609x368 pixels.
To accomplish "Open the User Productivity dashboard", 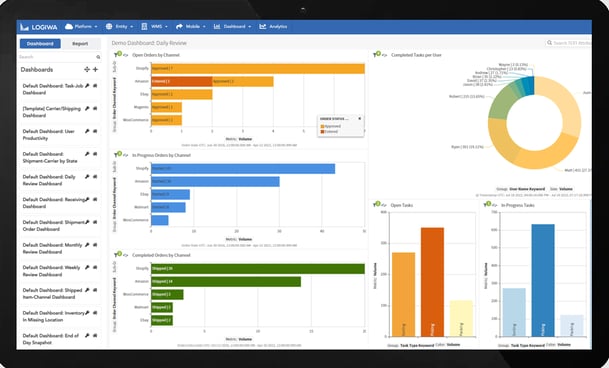I will tap(48, 134).
